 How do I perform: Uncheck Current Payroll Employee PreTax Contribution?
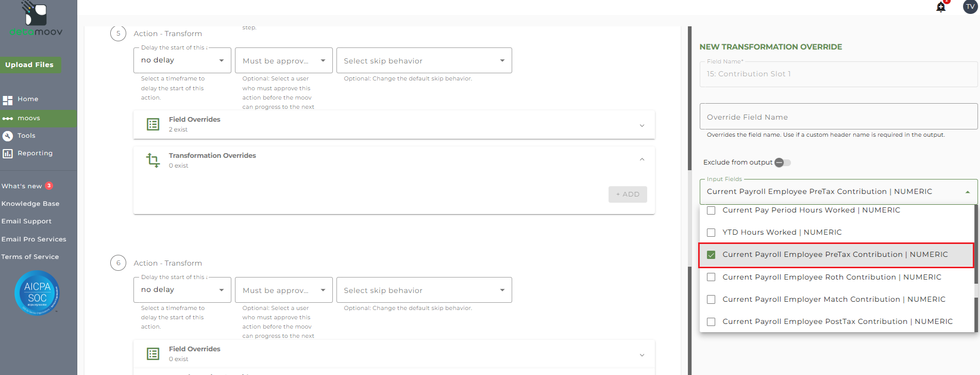711,255
